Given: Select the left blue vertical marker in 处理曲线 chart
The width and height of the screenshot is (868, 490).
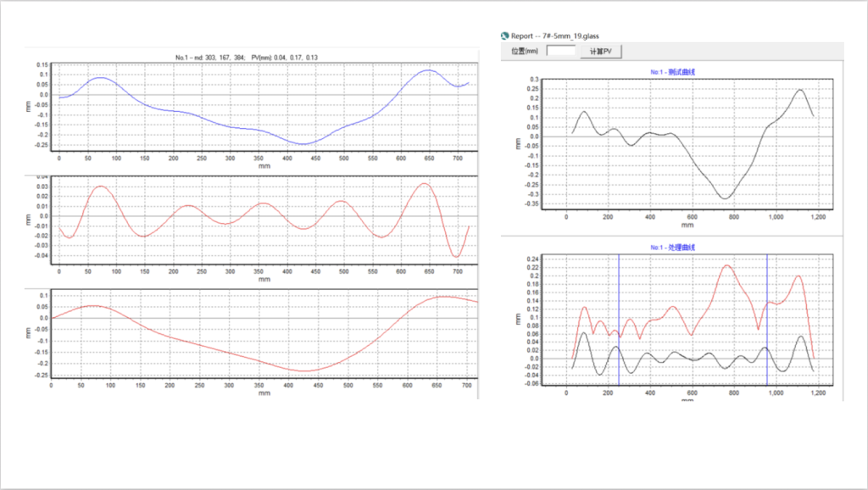Looking at the screenshot, I should [x=619, y=322].
